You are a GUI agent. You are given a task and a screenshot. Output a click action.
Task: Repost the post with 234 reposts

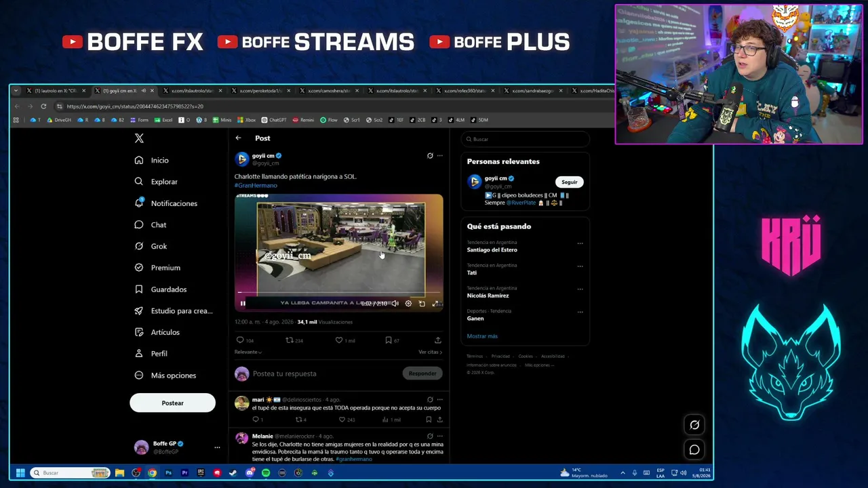(x=294, y=340)
